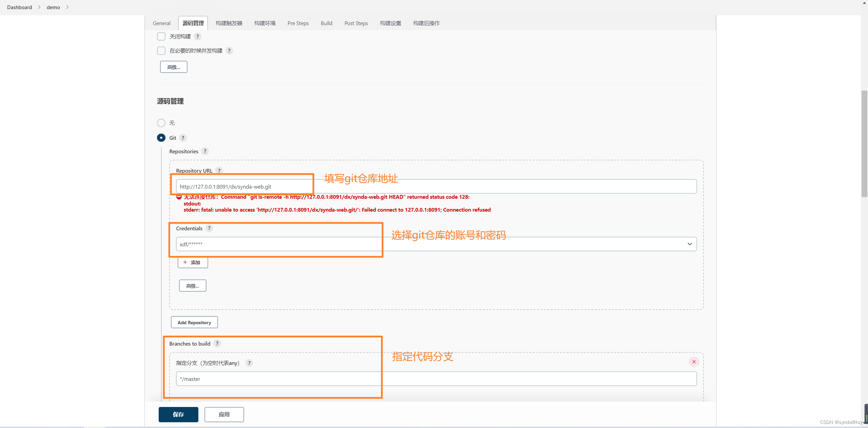Screen dimensions: 868x428
Task: Click the Git radio button
Action: (162, 137)
